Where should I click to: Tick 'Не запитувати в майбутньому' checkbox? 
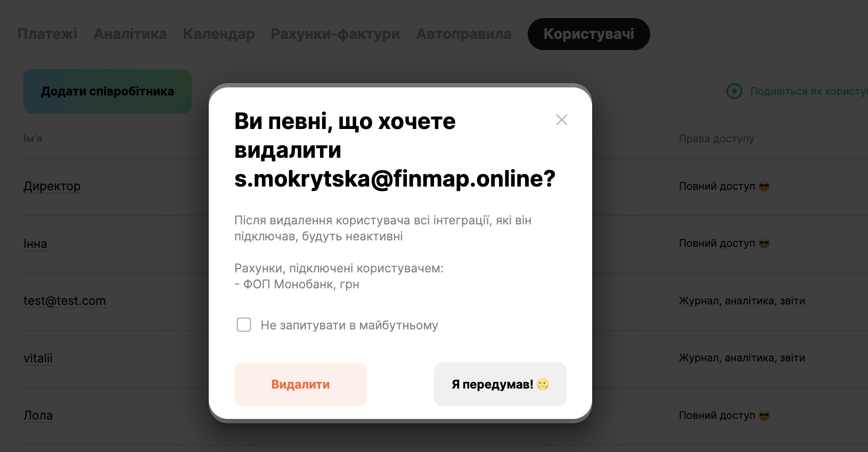click(244, 325)
